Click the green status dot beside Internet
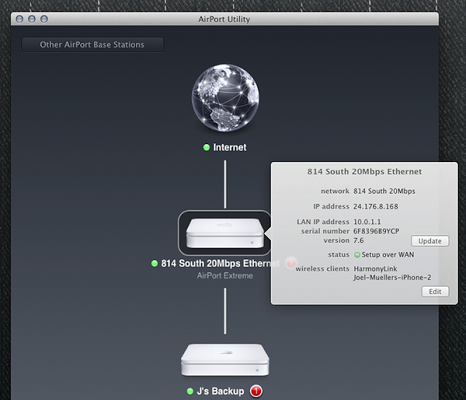466x400 pixels. [206, 147]
